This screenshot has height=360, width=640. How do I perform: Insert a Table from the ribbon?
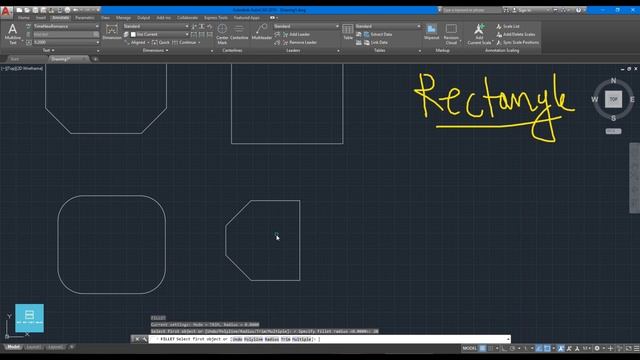[348, 32]
